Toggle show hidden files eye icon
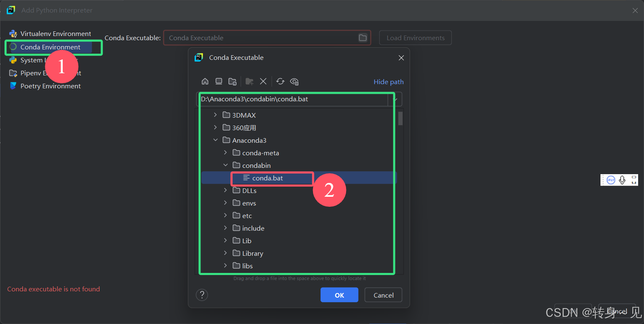The height and width of the screenshot is (324, 644). pos(295,81)
